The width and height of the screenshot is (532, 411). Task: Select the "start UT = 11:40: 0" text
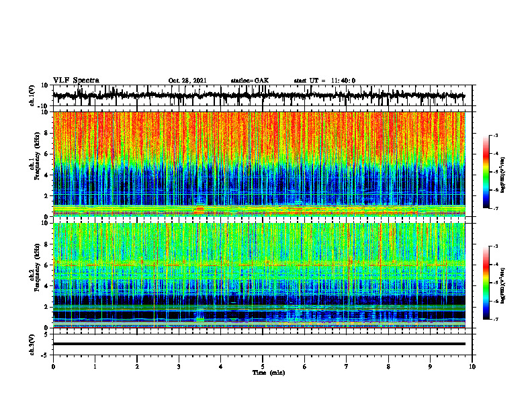coord(324,81)
